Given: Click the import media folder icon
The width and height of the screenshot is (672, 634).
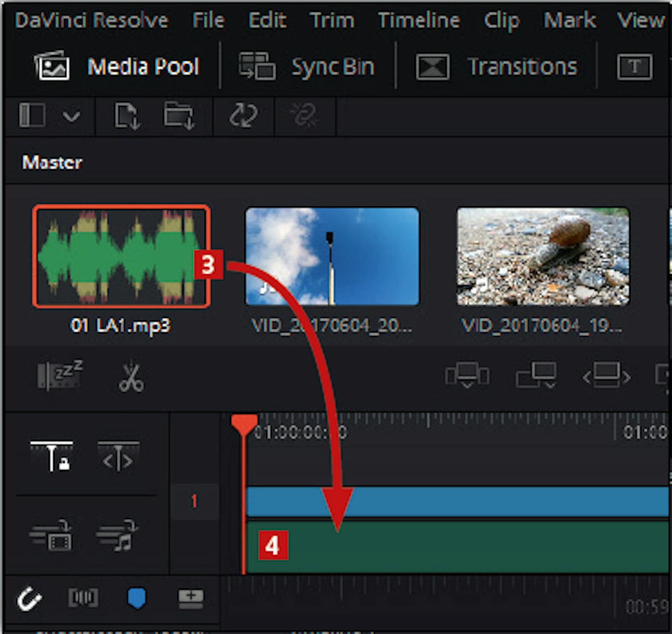Looking at the screenshot, I should 179,116.
